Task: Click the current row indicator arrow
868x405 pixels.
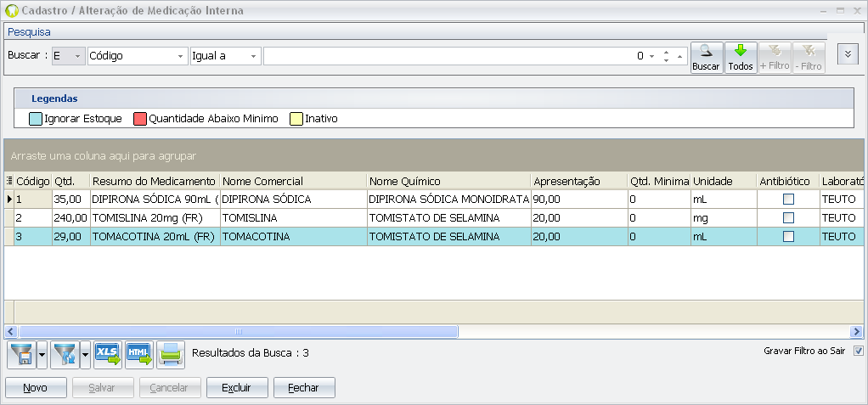Action: coord(9,200)
